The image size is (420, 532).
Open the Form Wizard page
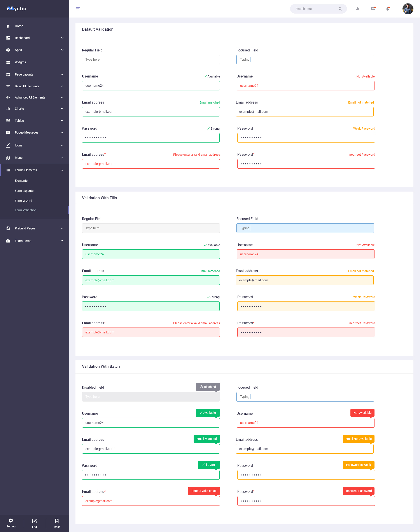[23, 201]
